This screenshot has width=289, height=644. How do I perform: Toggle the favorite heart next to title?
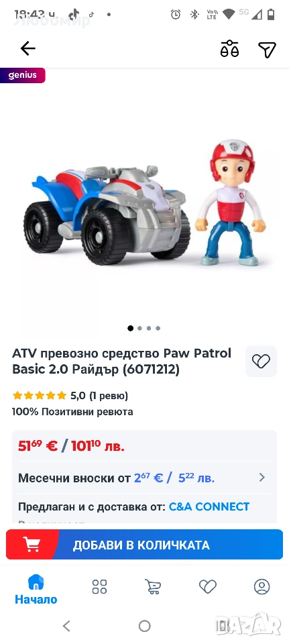pyautogui.click(x=261, y=361)
